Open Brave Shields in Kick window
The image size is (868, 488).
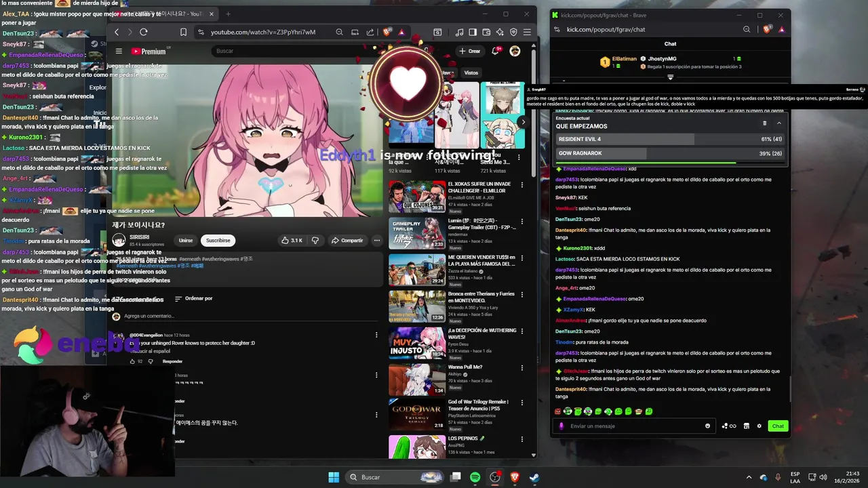pos(767,29)
